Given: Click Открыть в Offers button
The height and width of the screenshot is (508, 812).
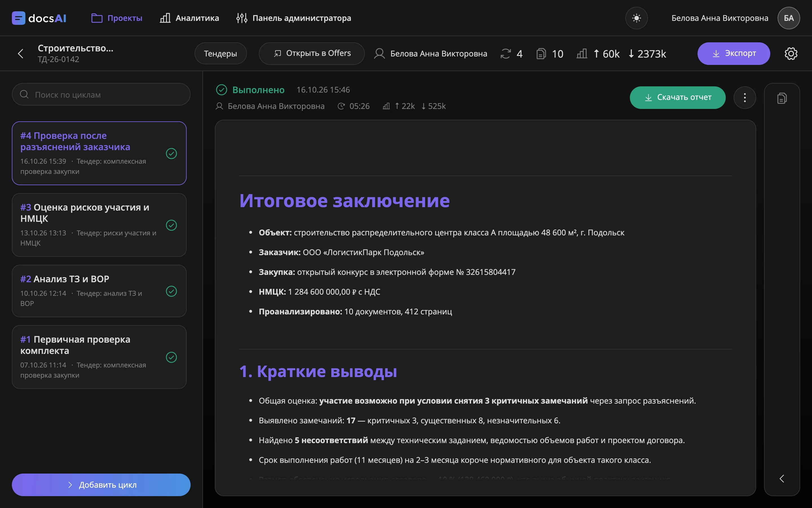Looking at the screenshot, I should [x=312, y=53].
